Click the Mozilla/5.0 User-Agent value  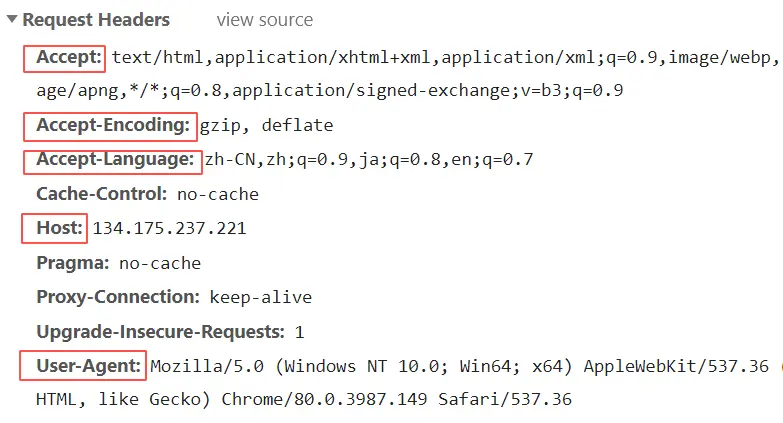point(459,366)
